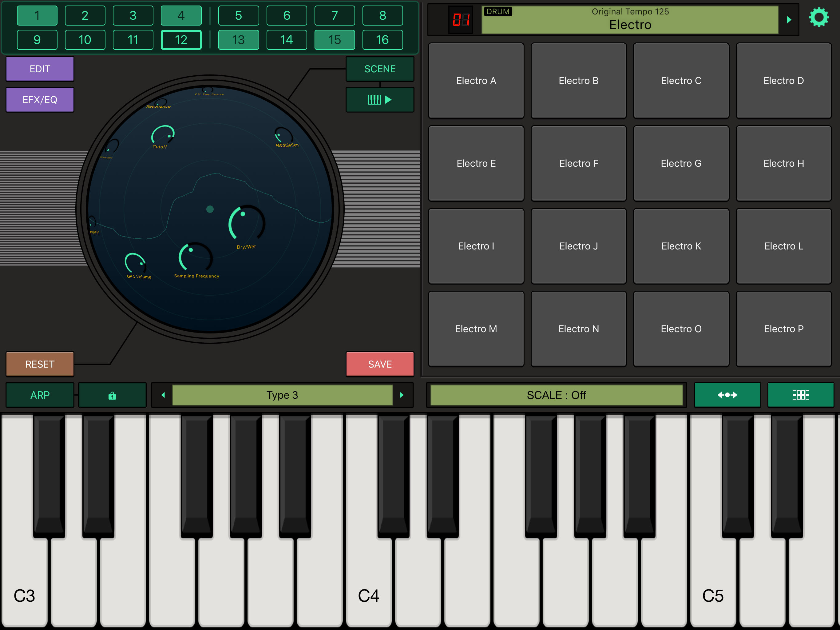Toggle sequencer step 2
The image size is (840, 630).
(x=85, y=16)
